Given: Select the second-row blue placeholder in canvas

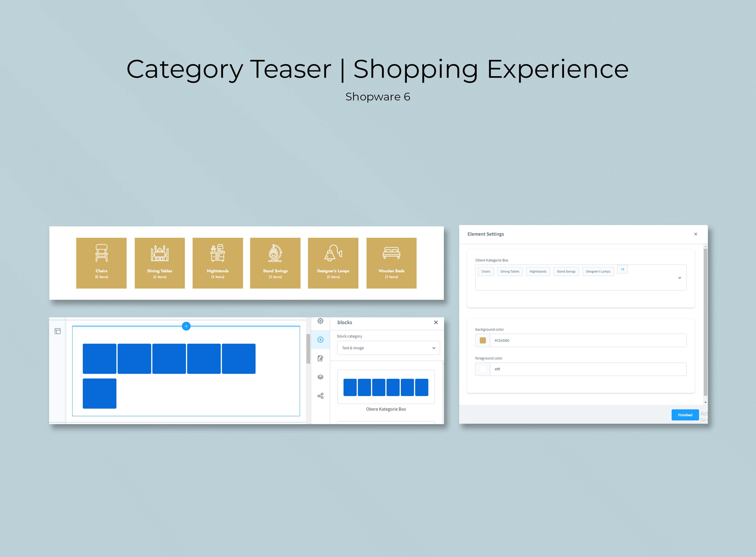Looking at the screenshot, I should click(x=99, y=393).
